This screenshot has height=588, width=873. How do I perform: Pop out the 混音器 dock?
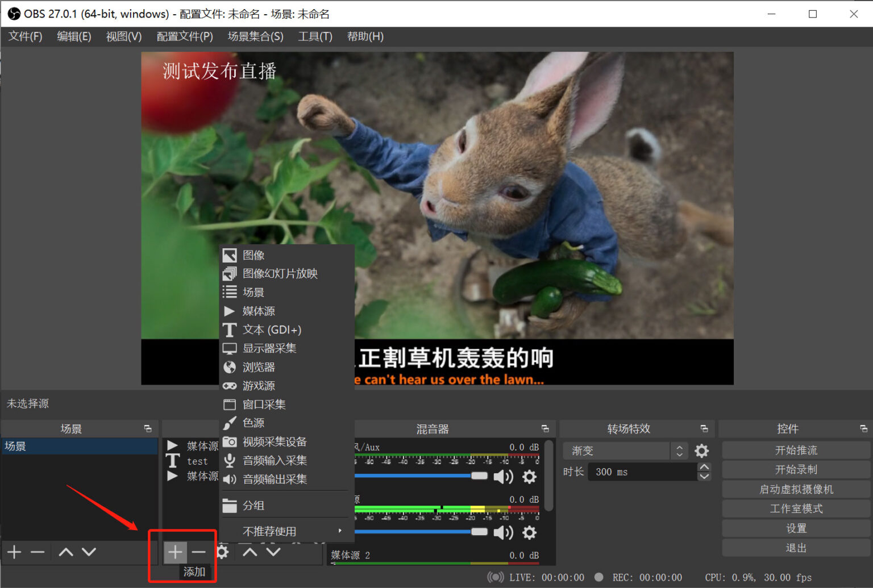coord(545,429)
